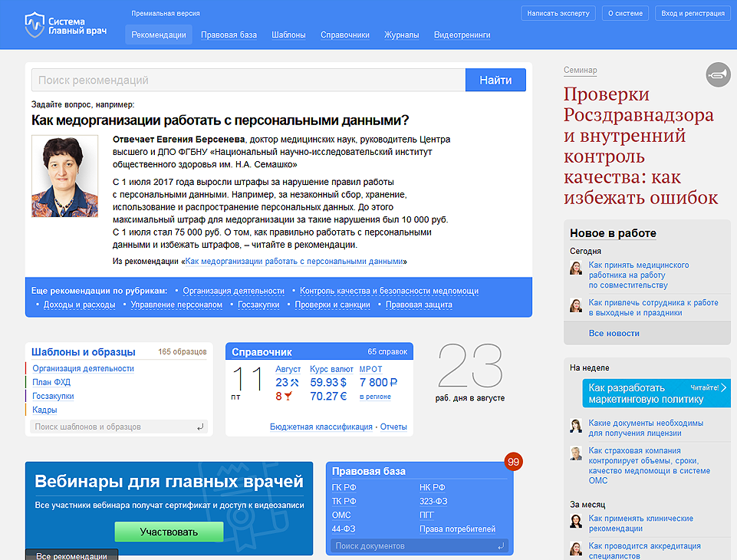The width and height of the screenshot is (737, 560).
Task: Go to the Шаблоны section
Action: (x=288, y=35)
